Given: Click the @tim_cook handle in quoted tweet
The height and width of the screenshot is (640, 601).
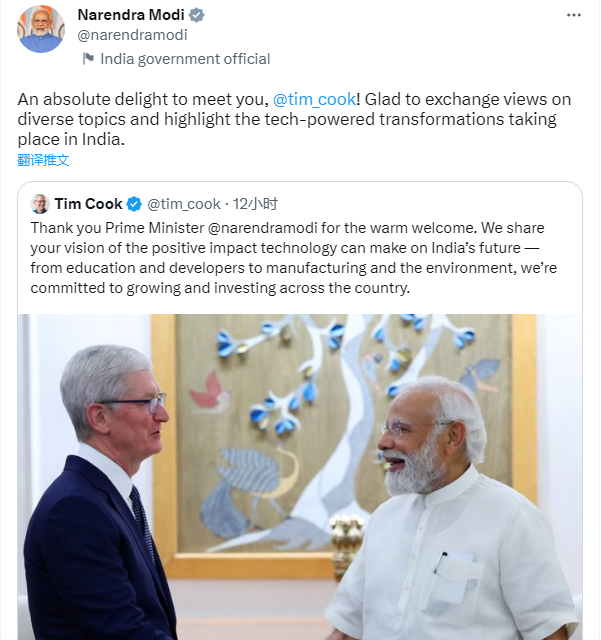Looking at the screenshot, I should (184, 204).
